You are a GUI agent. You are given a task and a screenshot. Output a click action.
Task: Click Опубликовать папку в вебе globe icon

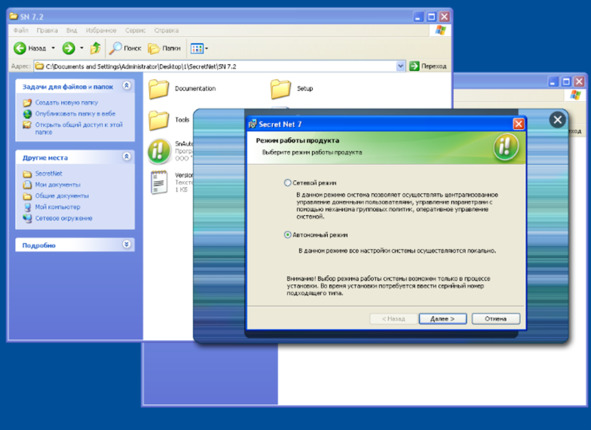(x=27, y=114)
